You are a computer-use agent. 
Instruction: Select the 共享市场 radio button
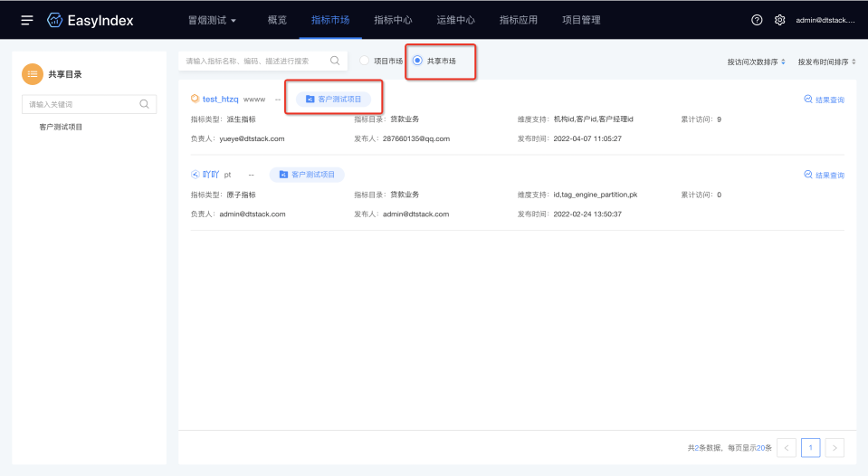417,61
